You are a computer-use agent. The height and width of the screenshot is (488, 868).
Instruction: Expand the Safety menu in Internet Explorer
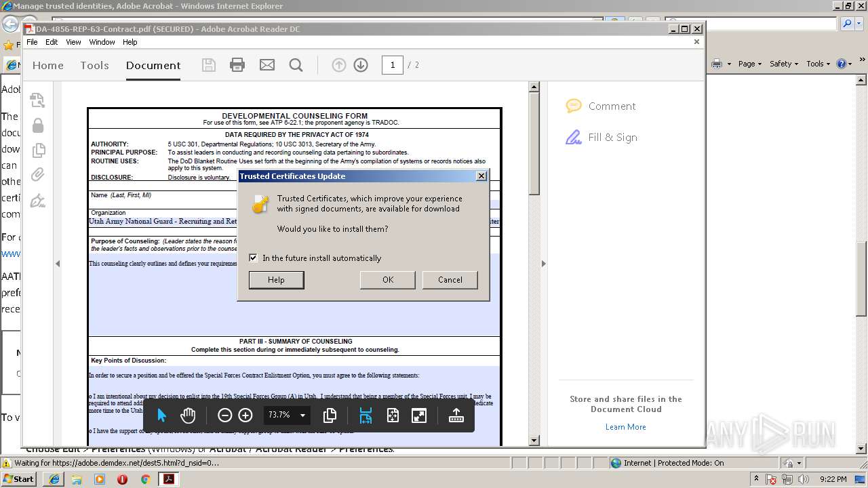point(783,64)
